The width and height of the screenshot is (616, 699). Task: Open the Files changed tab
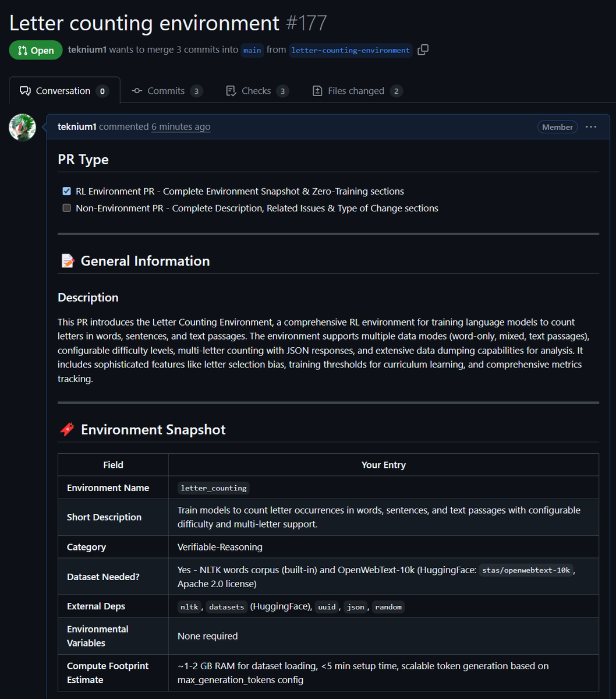point(357,91)
